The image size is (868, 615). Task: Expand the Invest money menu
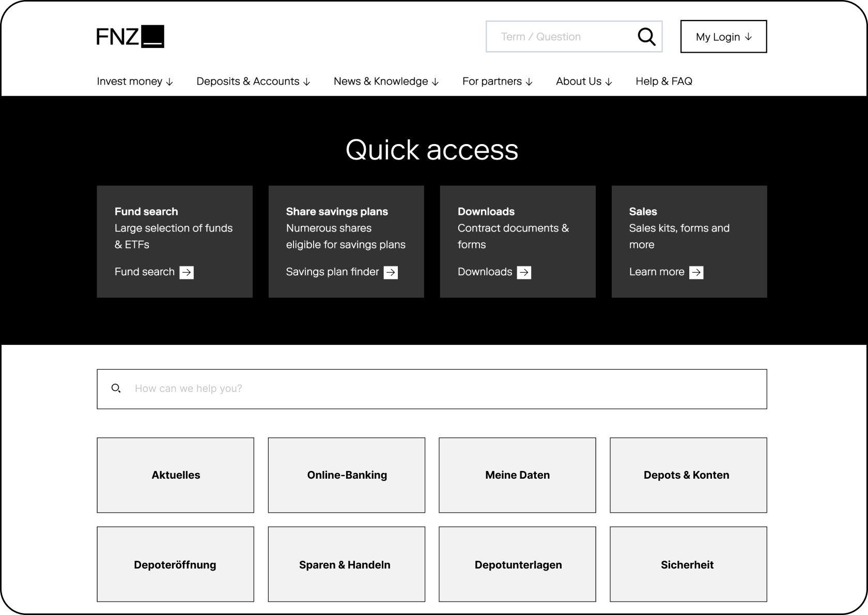[135, 82]
